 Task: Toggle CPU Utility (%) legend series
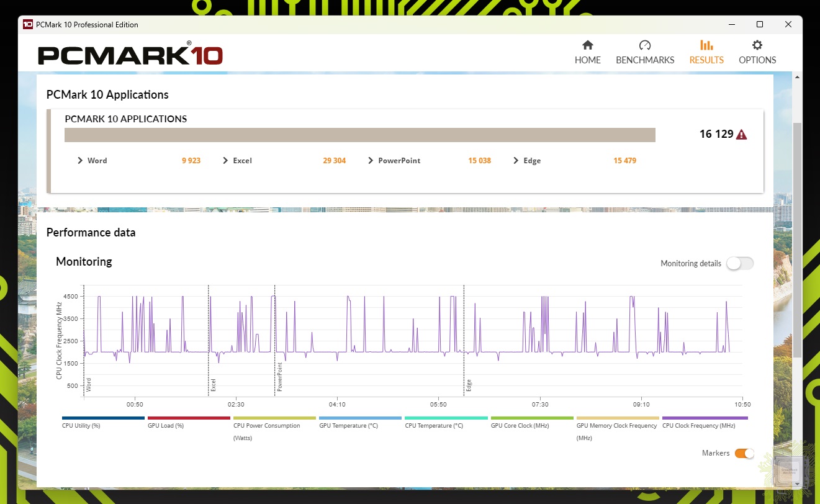103,423
